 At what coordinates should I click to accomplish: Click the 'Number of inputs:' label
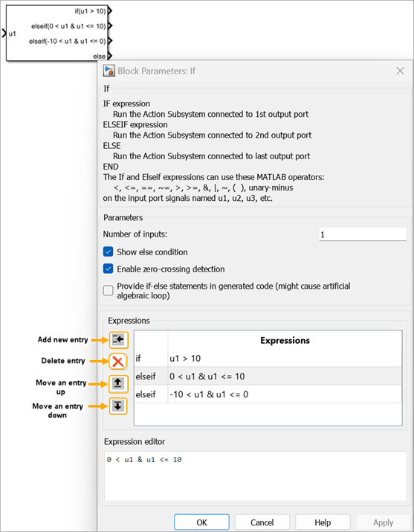[135, 234]
